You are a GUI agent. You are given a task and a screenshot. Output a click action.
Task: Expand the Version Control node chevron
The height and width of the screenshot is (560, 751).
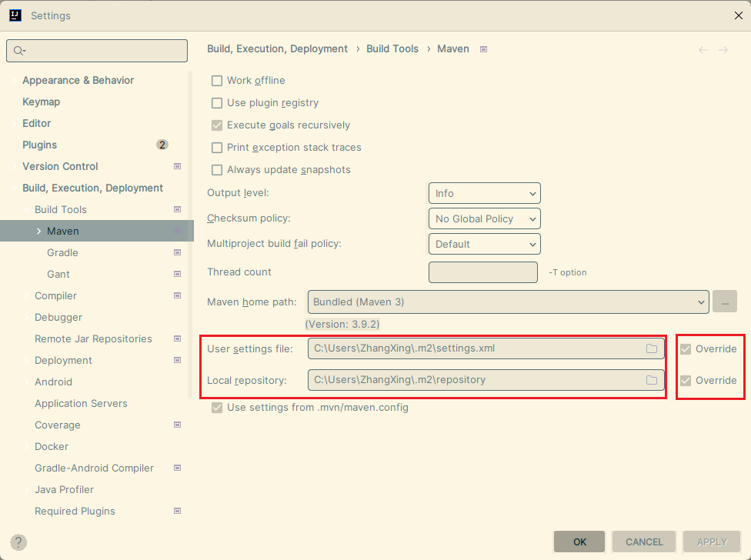(x=15, y=167)
